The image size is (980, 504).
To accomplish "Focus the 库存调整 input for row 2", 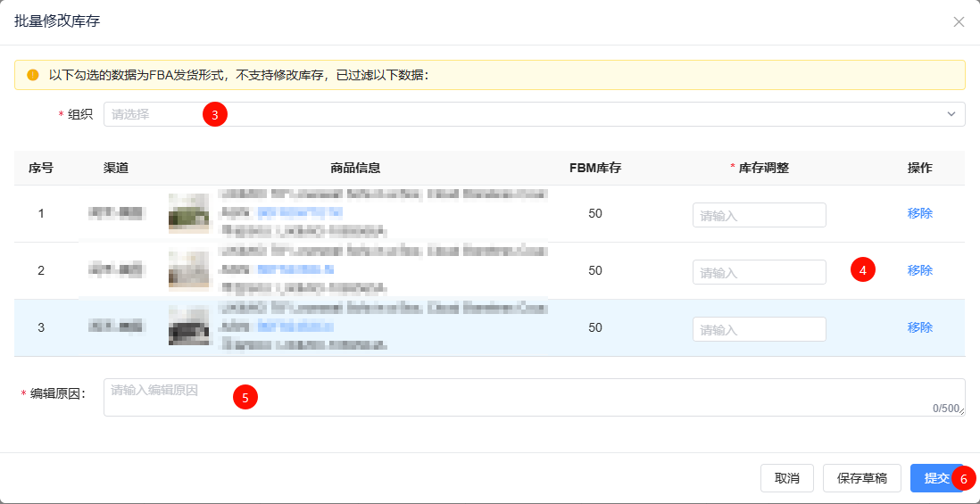I will tap(759, 272).
